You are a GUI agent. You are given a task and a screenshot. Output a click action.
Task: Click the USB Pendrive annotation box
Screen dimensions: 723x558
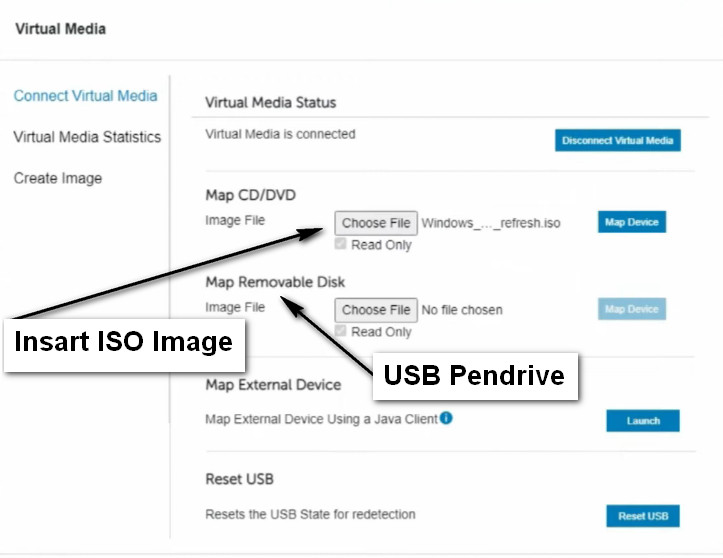[475, 376]
